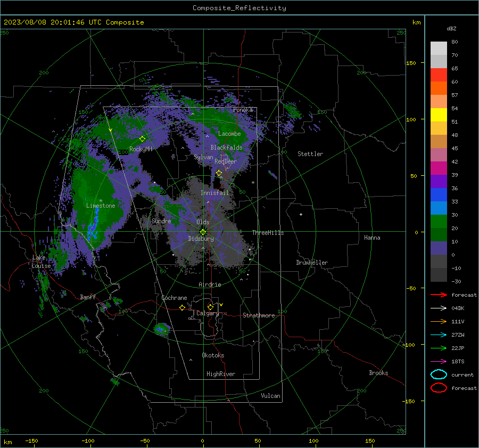This screenshot has height=448, width=479.
Task: Click the dBZ legend heading
Action: [x=451, y=28]
